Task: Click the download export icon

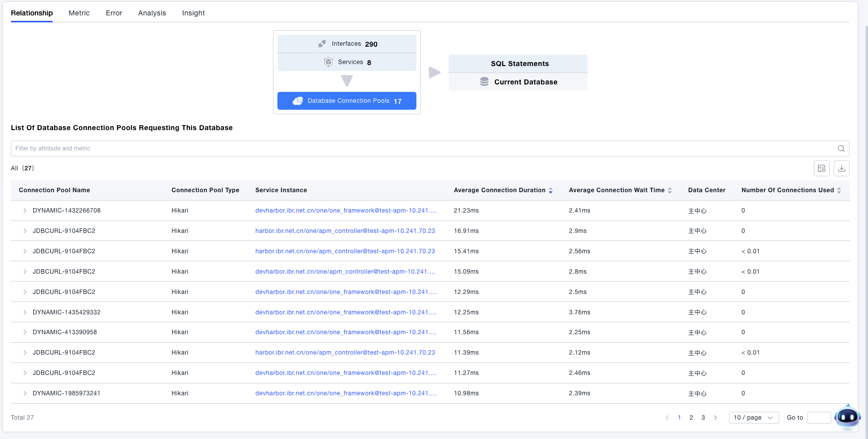Action: tap(841, 168)
